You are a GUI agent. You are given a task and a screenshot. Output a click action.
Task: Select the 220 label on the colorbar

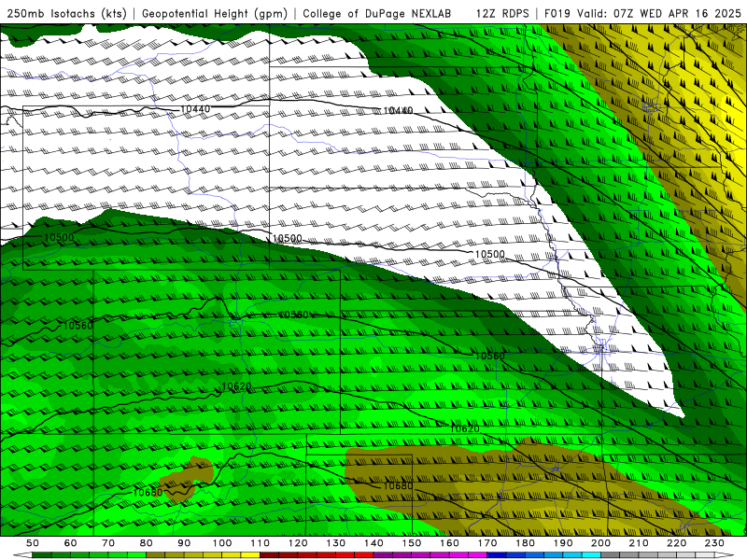pos(676,543)
